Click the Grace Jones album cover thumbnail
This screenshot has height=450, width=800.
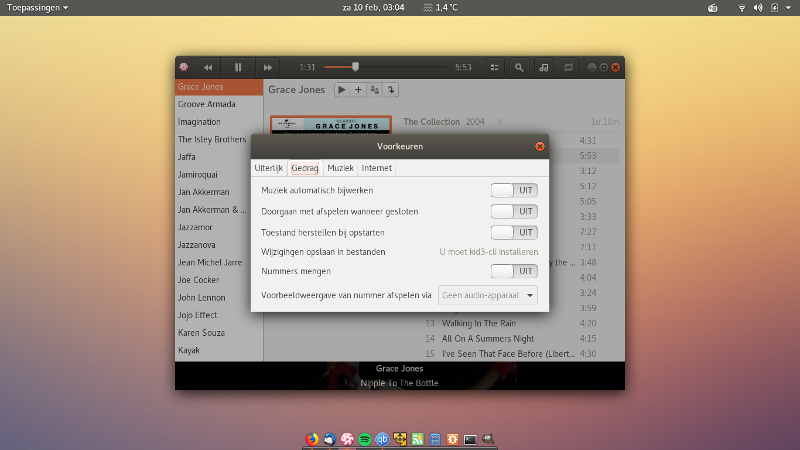click(331, 125)
